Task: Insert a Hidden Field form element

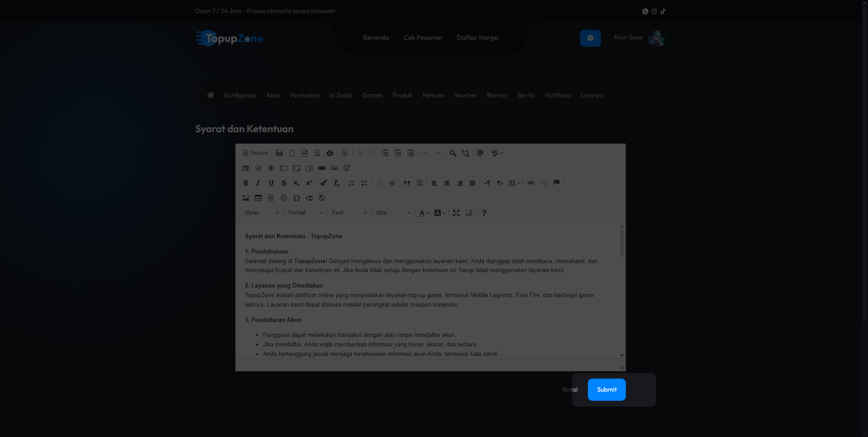Action: coord(347,168)
